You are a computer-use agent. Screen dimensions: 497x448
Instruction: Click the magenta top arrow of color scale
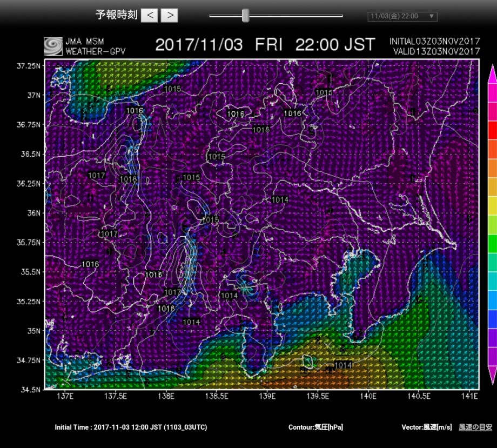492,73
